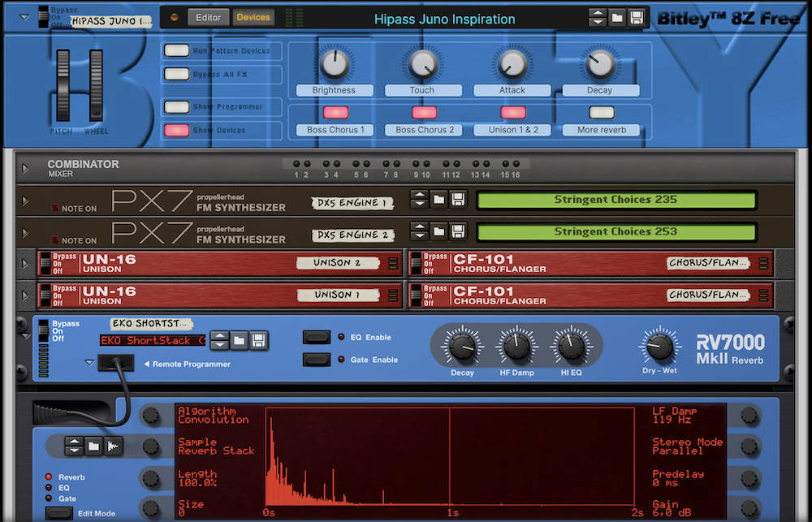The image size is (812, 522).
Task: Click the Attack knob
Action: pyautogui.click(x=512, y=64)
